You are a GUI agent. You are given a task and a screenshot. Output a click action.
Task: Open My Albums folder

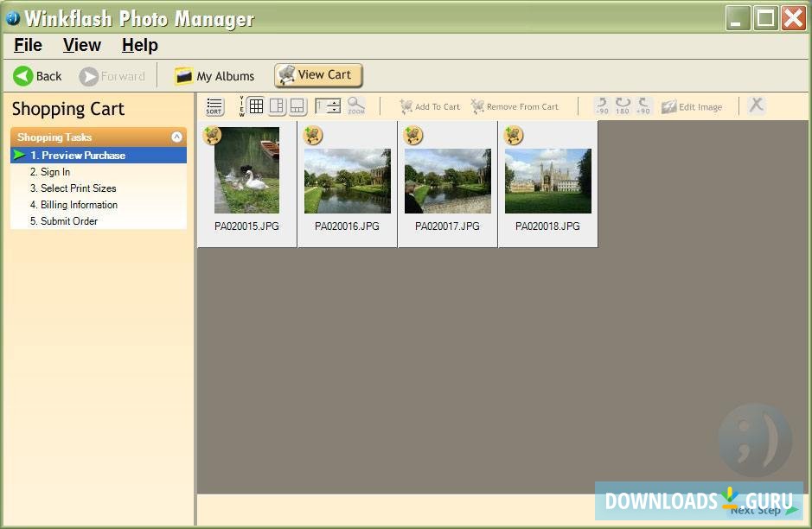(214, 76)
